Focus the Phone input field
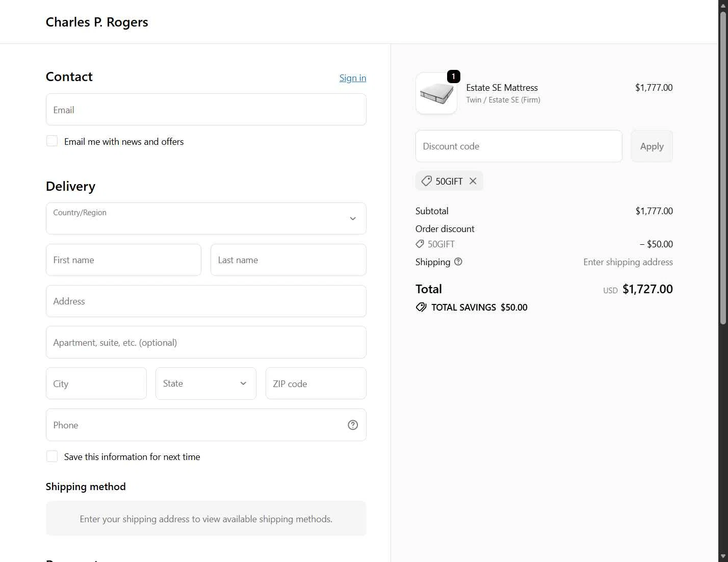728x562 pixels. click(206, 425)
